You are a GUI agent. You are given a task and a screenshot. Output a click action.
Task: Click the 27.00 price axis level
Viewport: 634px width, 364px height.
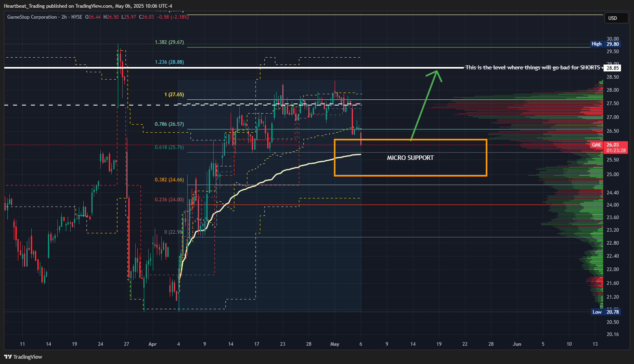coord(613,117)
